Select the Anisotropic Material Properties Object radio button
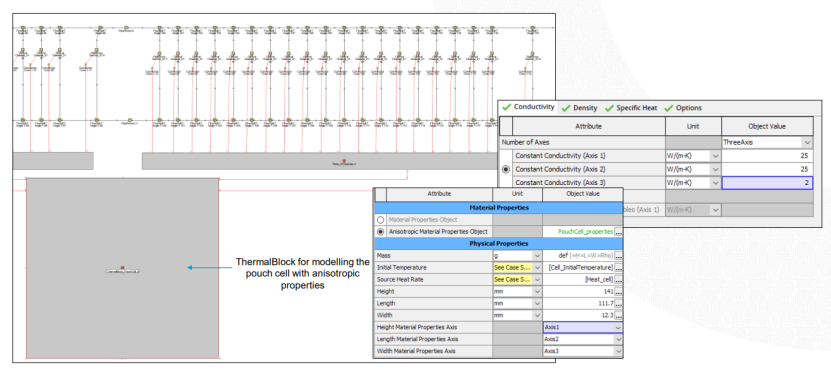 pyautogui.click(x=381, y=232)
